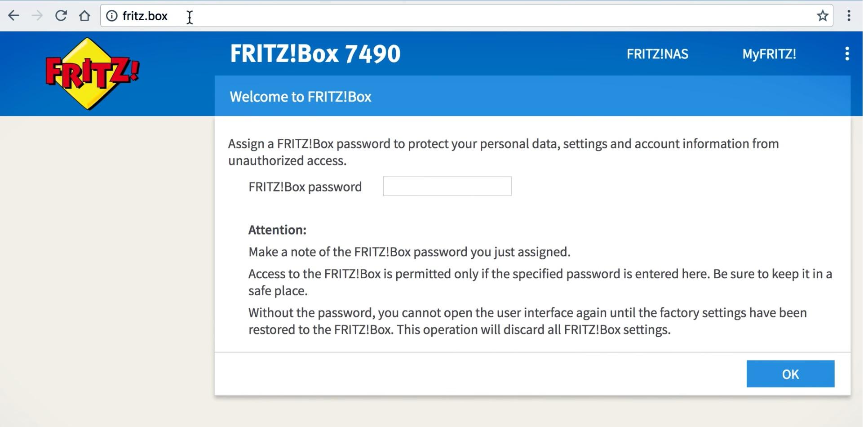Click the 'FRITZ!Box password' label
868x427 pixels.
coord(305,187)
